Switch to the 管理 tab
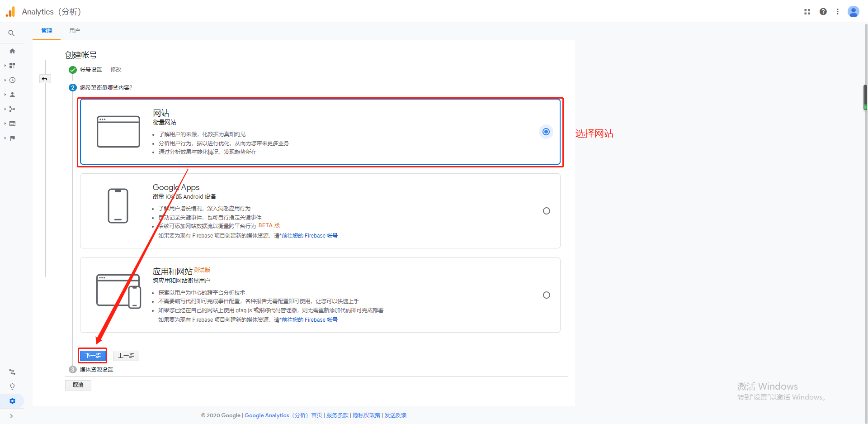868x424 pixels. tap(47, 31)
